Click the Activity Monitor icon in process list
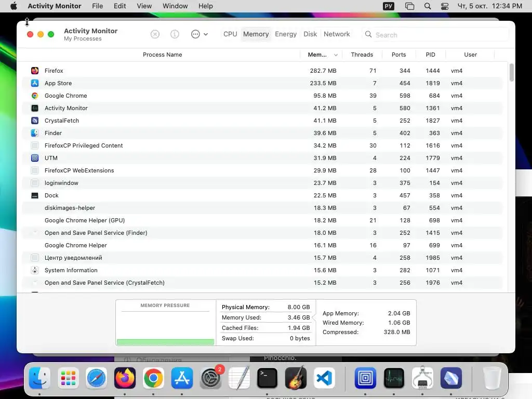Image resolution: width=532 pixels, height=399 pixels. 35,108
